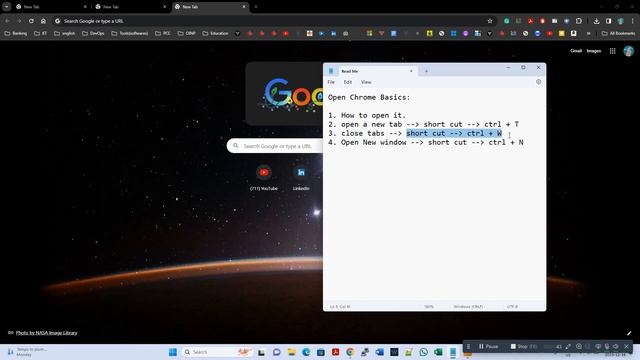Click line 'open a new tab' in Notepad
This screenshot has width=640, height=360.
point(423,124)
